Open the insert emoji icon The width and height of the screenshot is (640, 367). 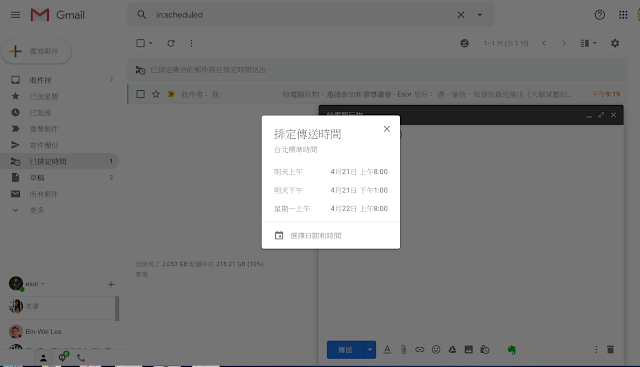436,350
